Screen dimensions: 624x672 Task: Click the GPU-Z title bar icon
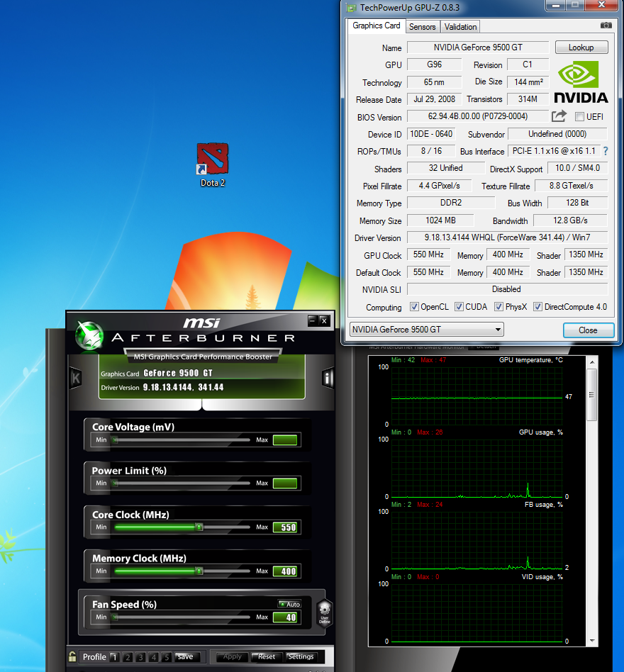(x=352, y=8)
